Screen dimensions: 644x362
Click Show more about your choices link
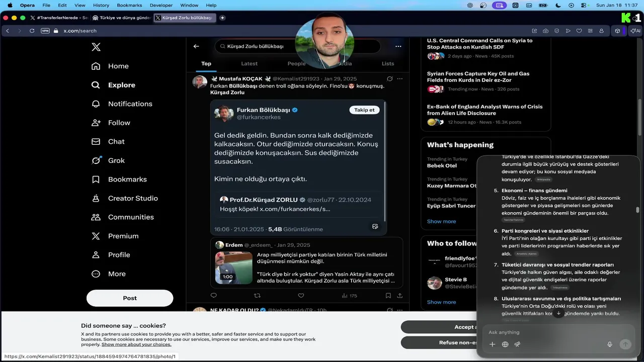tap(136, 344)
